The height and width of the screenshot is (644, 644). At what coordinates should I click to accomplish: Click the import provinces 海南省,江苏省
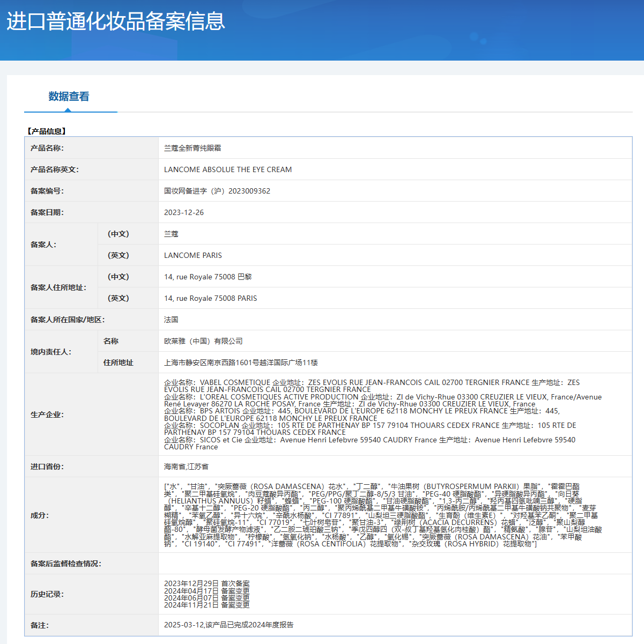[x=185, y=467]
